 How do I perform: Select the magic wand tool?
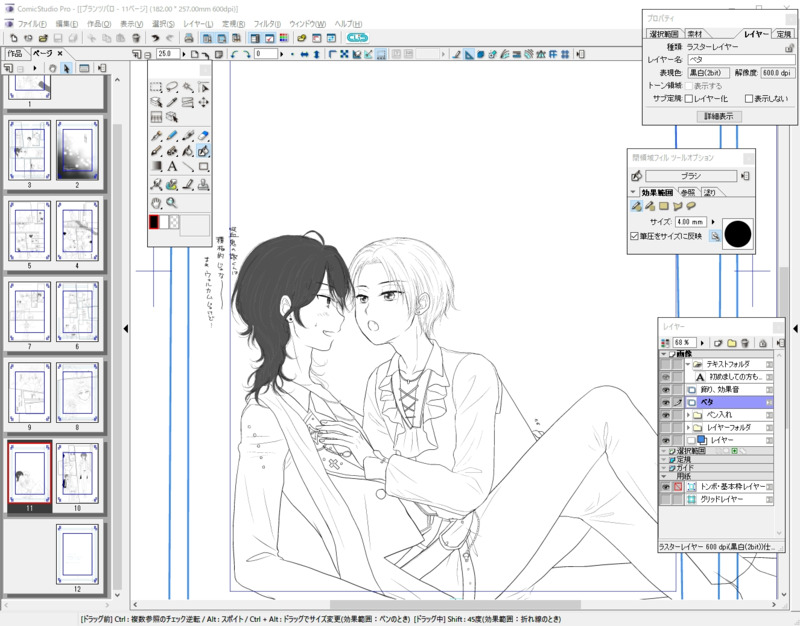(x=188, y=87)
